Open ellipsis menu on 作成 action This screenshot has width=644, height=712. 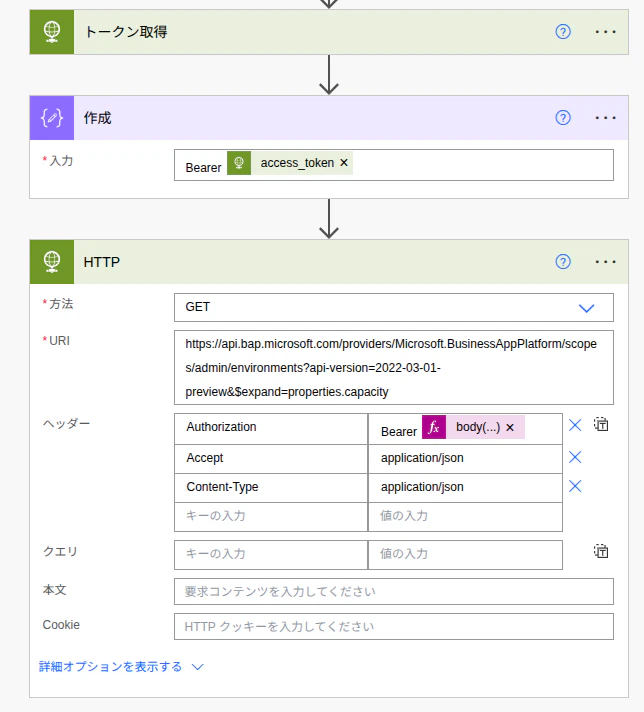(605, 118)
